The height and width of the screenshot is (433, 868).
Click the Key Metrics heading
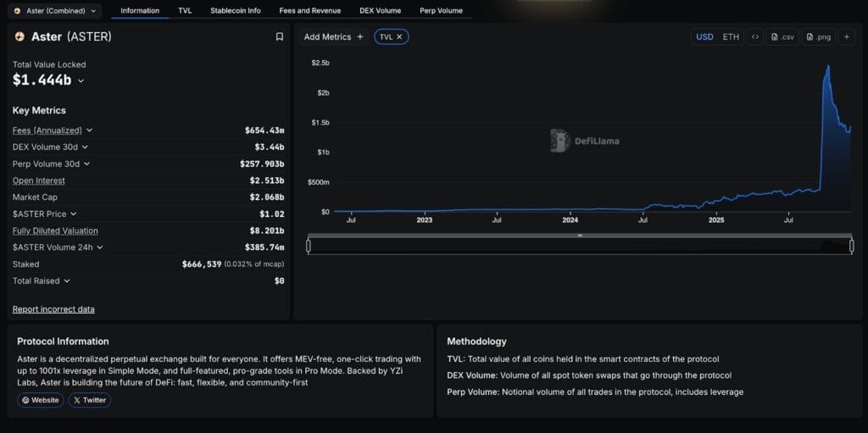click(39, 110)
